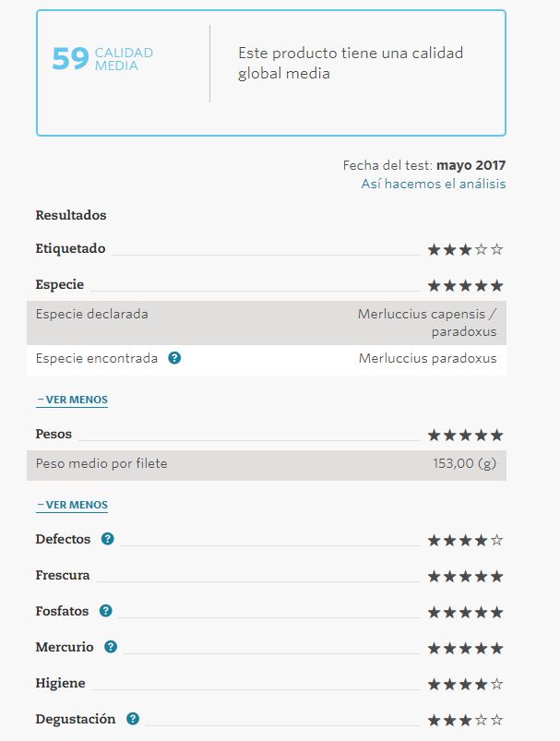The width and height of the screenshot is (560, 741).
Task: Click the Higiene four-star rating
Action: (465, 684)
